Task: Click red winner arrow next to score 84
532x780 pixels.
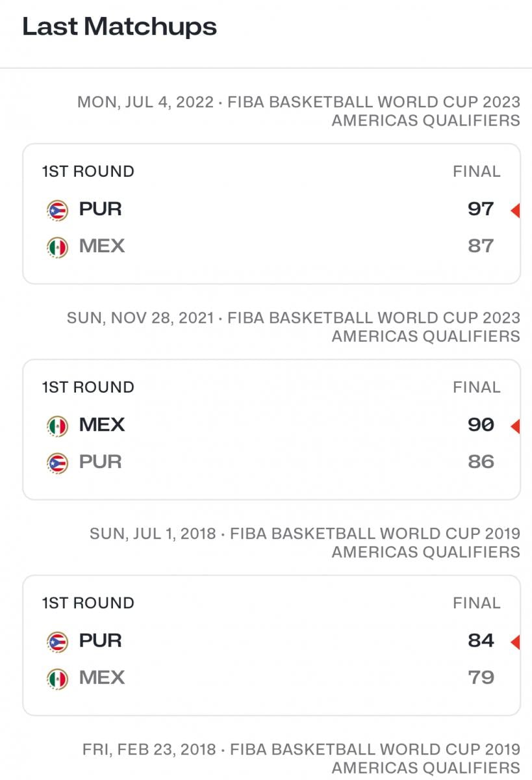Action: pos(515,642)
